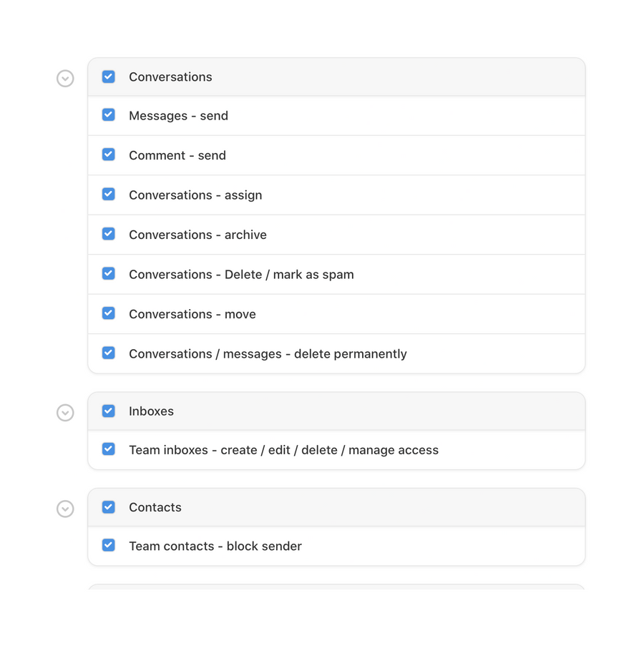Viewport: 644px width, 646px height.
Task: Uncheck Conversations - Delete / mark as spam
Action: [109, 273]
